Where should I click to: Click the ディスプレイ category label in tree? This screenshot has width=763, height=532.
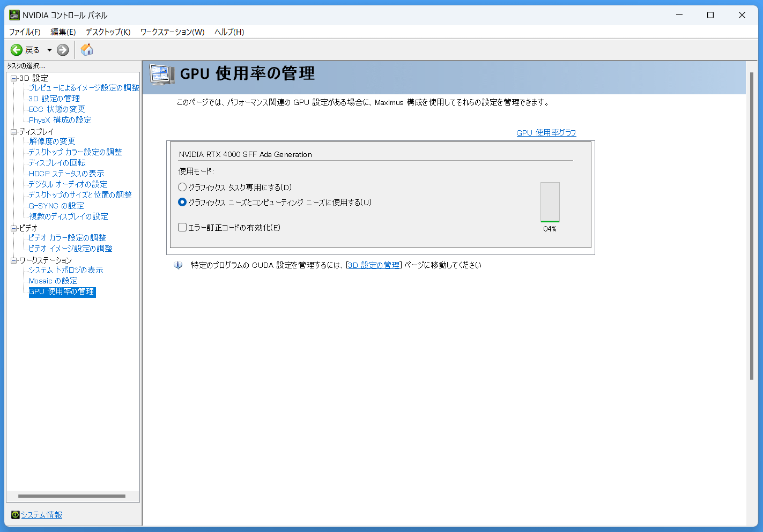coord(36,132)
